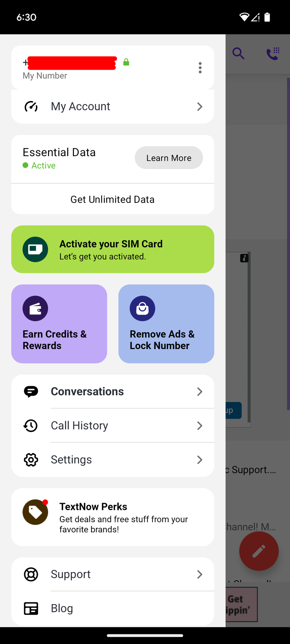The height and width of the screenshot is (644, 290).
Task: Tap the red compose pencil button
Action: pos(259,551)
